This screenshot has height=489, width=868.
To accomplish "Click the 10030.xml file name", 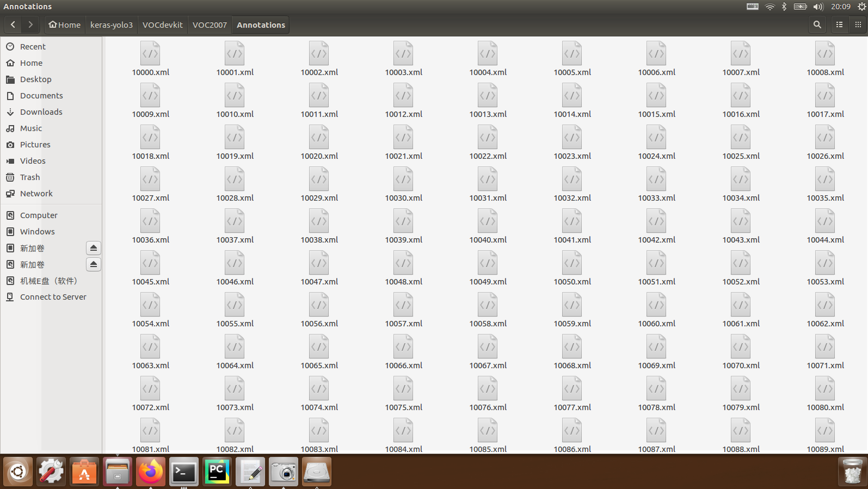I will click(x=404, y=198).
